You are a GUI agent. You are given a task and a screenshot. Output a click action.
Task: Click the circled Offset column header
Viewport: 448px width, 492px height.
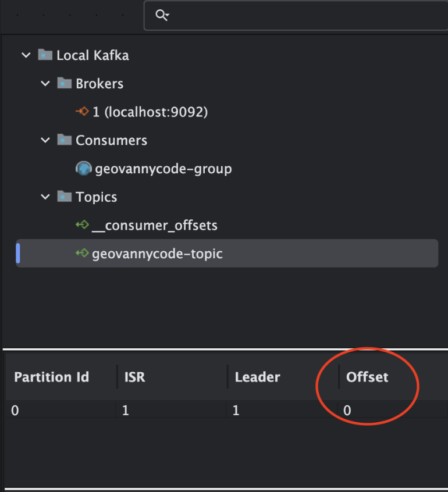click(367, 377)
